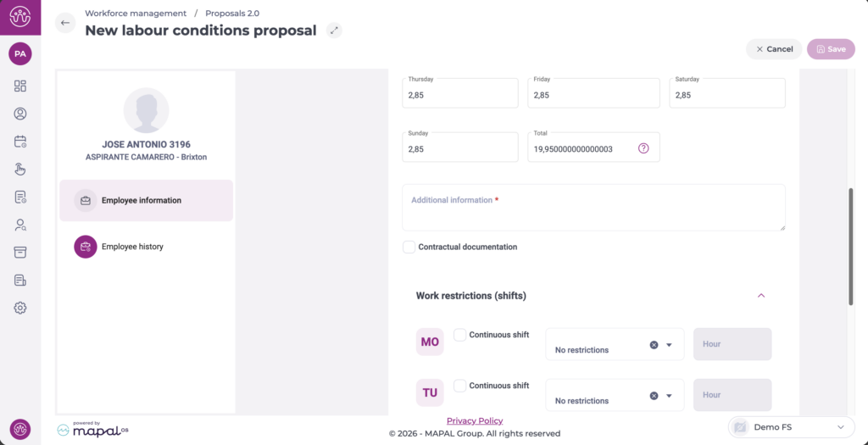Collapse the Work restrictions (shifts) section
The image size is (868, 445).
(761, 296)
